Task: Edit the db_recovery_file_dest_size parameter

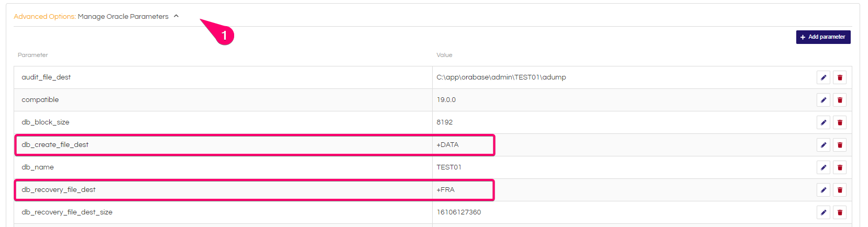Action: 823,212
